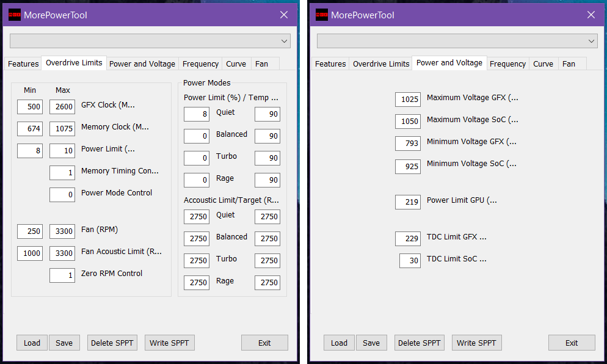The image size is (607, 364).
Task: Open the GPU selection dropdown in right window
Action: tap(457, 41)
